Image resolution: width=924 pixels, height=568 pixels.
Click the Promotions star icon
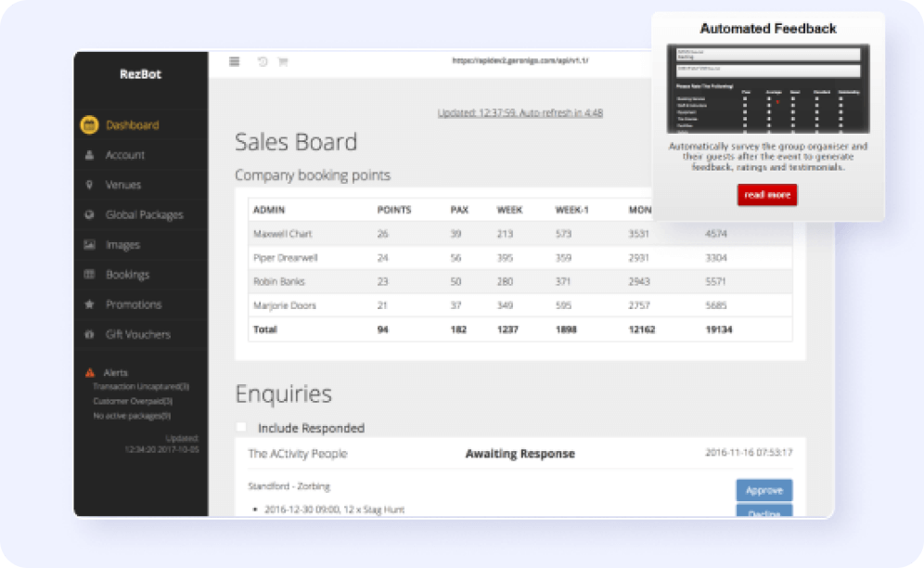click(89, 304)
